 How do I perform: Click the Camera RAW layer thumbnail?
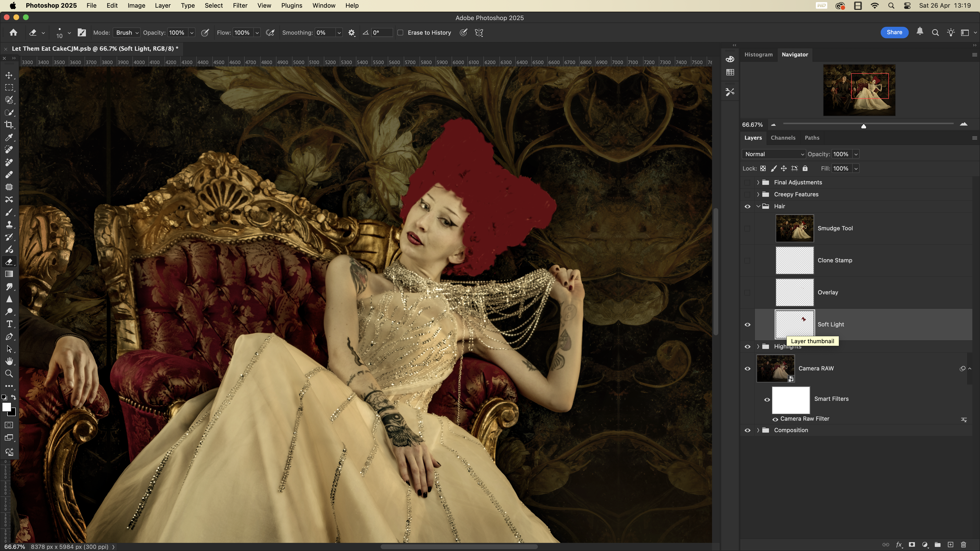pos(775,368)
